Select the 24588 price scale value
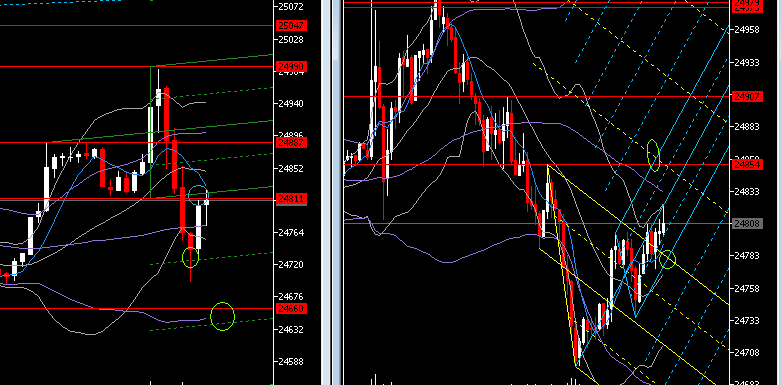This screenshot has width=781, height=385. pos(291,362)
